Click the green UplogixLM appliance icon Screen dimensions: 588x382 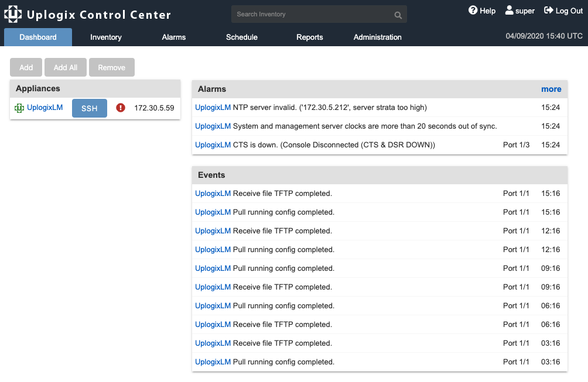tap(19, 108)
